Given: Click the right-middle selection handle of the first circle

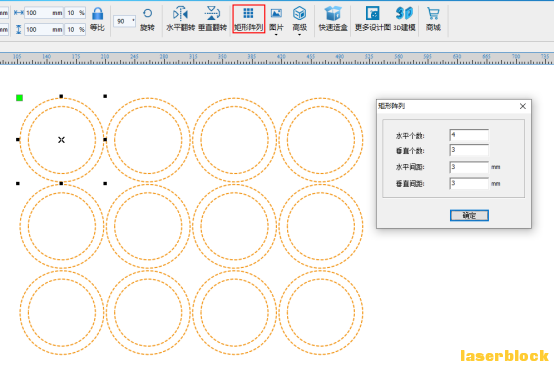Looking at the screenshot, I should coord(105,140).
